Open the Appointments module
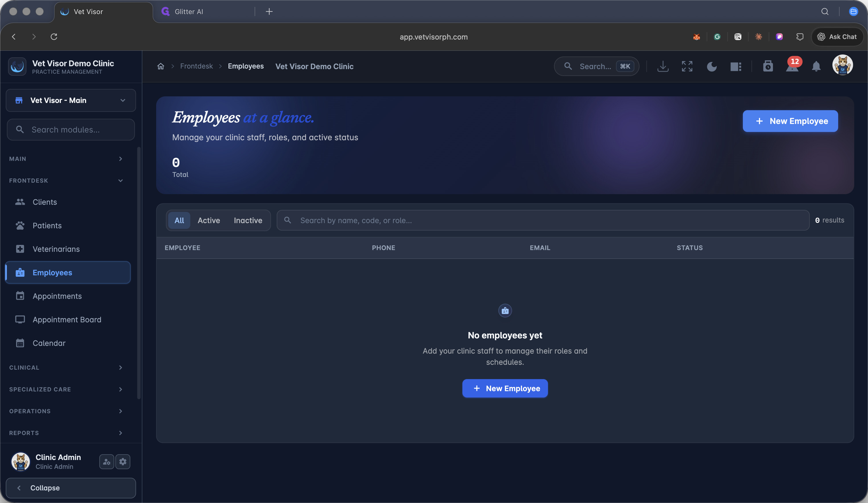 tap(68, 296)
